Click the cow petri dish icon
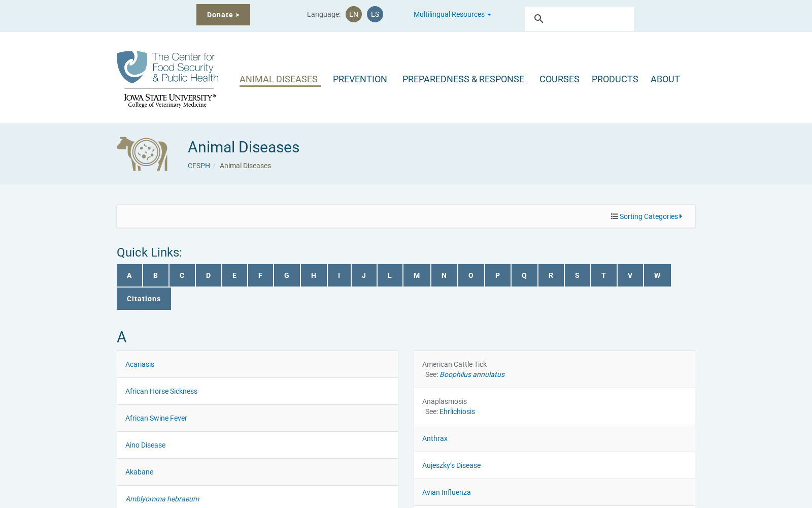 pyautogui.click(x=142, y=153)
